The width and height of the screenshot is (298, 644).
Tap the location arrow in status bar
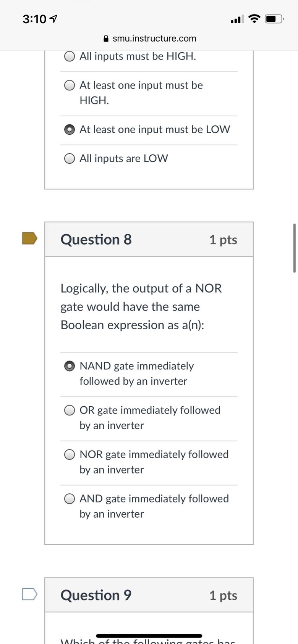(x=54, y=19)
